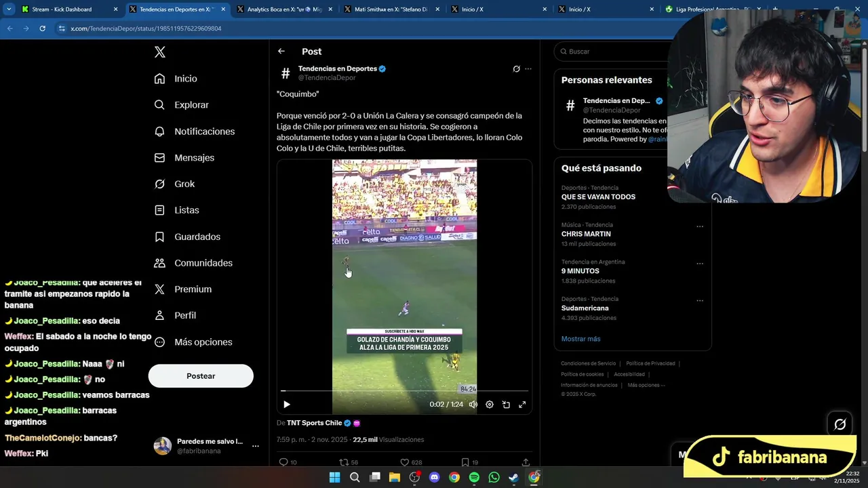This screenshot has width=868, height=488.
Task: Open Spotify from the taskbar
Action: 474,477
